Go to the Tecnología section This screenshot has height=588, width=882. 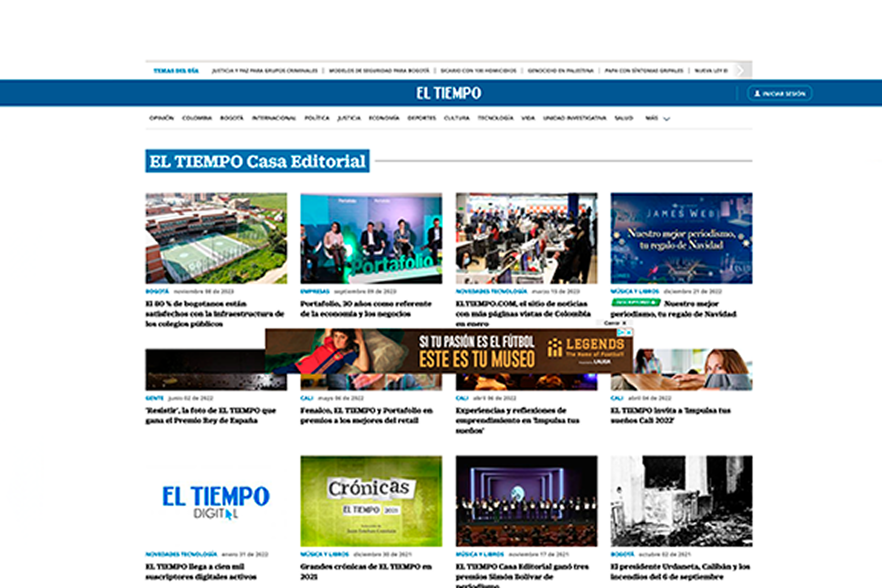(495, 118)
